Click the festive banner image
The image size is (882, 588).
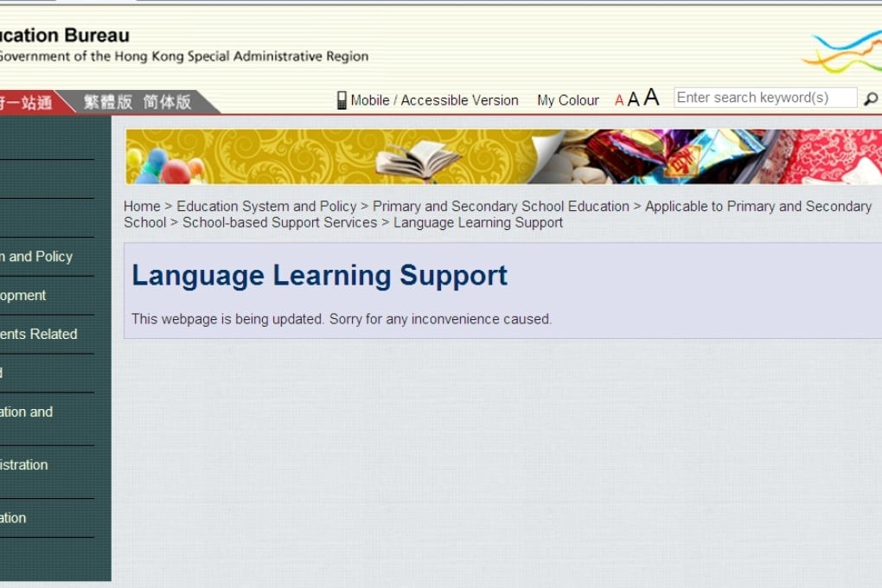(502, 156)
